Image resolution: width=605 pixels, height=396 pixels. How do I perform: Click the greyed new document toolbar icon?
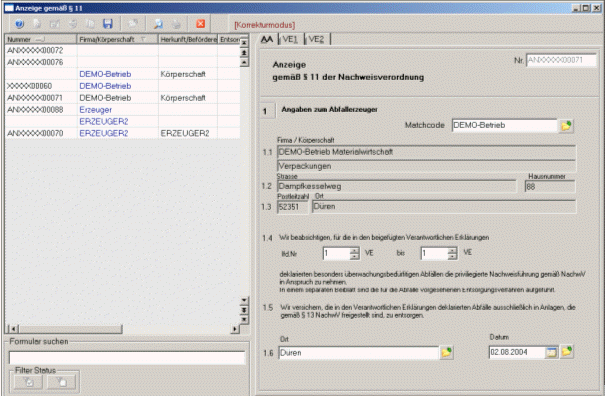(37, 24)
